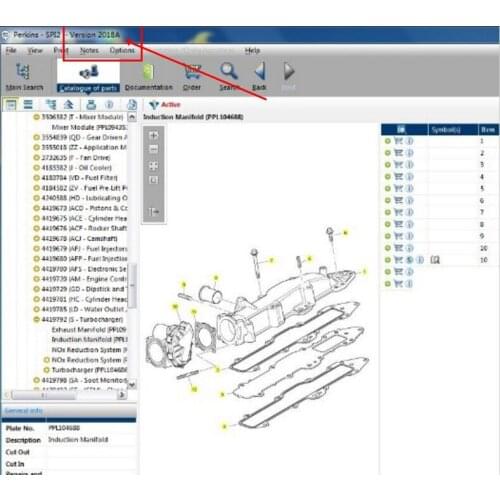500x500 pixels.
Task: Open the View menu
Action: pos(35,51)
